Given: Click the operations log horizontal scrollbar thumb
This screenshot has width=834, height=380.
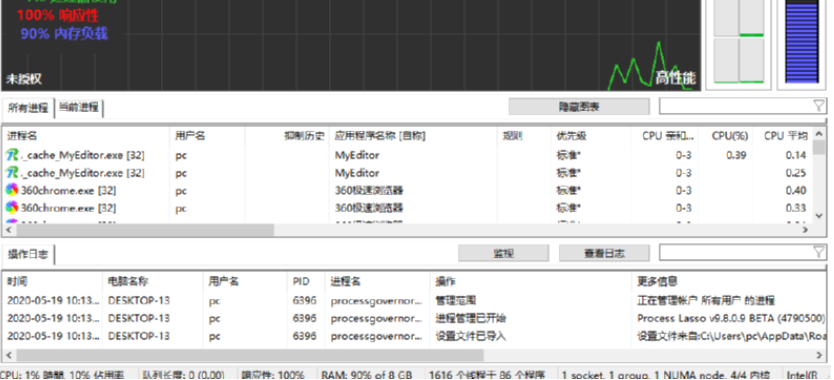Looking at the screenshot, I should click(x=249, y=355).
